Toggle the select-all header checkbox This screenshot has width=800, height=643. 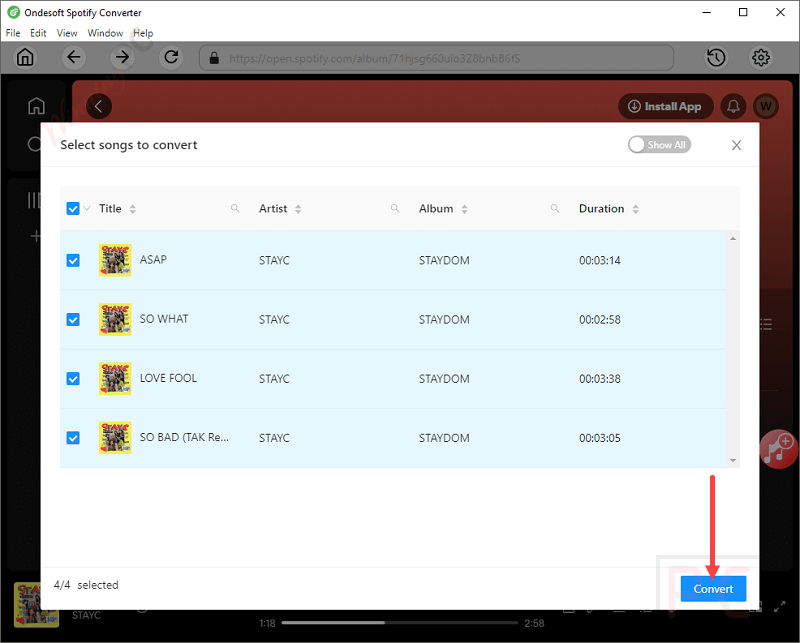tap(73, 208)
